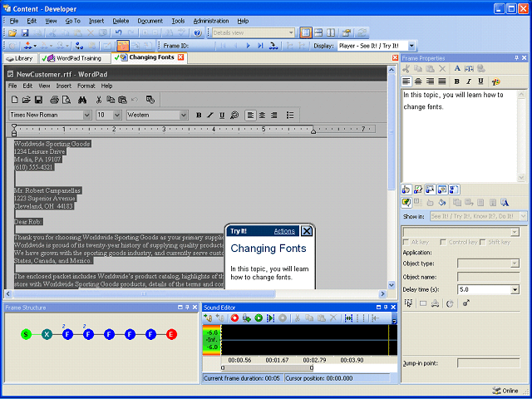
Task: Close the Try It bubble with X
Action: (x=307, y=231)
